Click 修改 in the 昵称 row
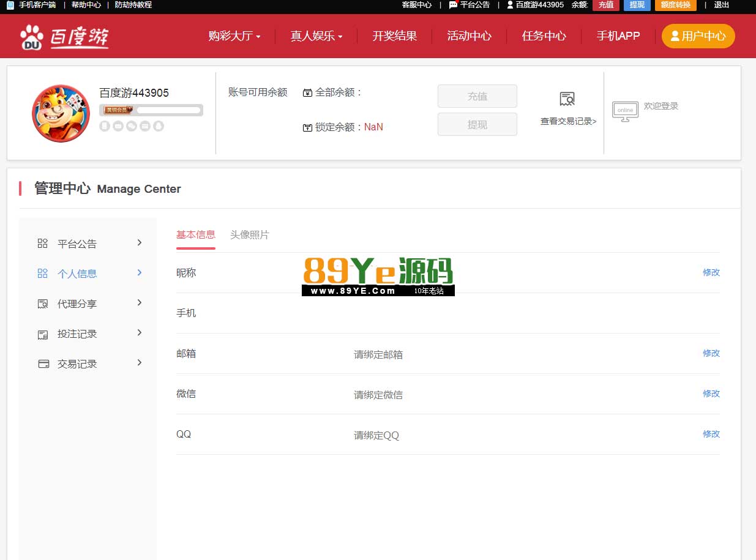Image resolution: width=756 pixels, height=560 pixels. (711, 272)
